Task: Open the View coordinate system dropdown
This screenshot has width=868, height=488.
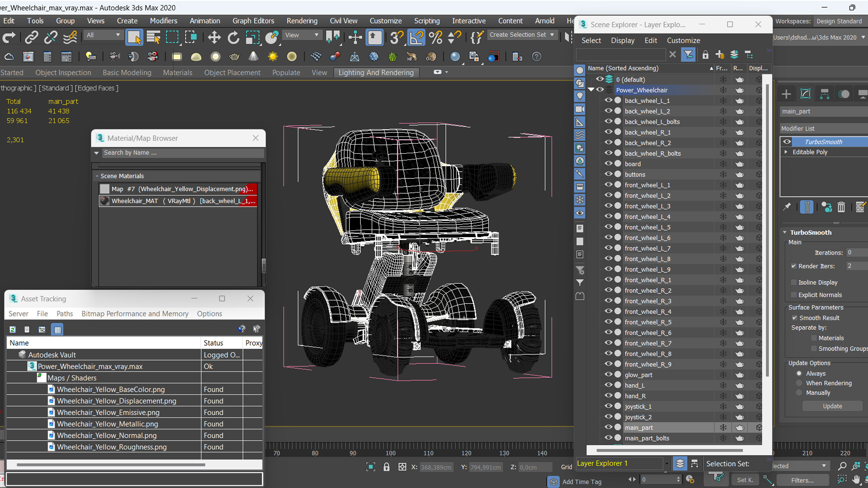Action: 302,35
